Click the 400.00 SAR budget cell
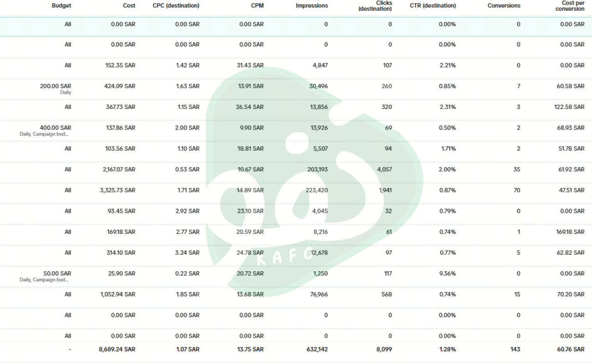Viewport: 592px width, 364px height. click(x=56, y=128)
